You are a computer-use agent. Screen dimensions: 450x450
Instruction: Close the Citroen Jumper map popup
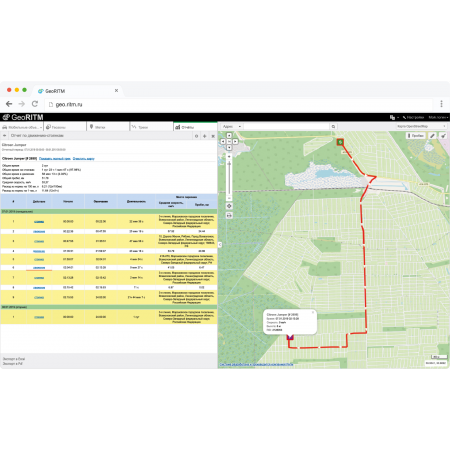[313, 312]
